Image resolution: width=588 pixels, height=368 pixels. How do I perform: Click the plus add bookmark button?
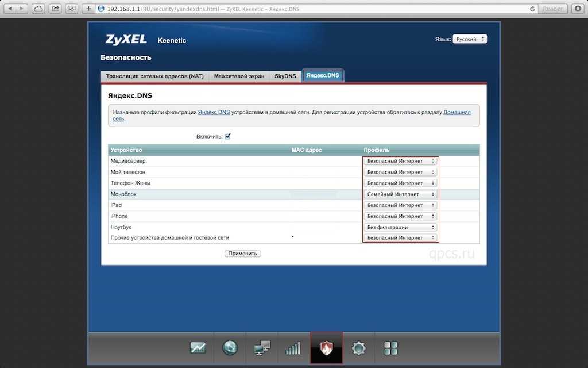click(x=88, y=9)
